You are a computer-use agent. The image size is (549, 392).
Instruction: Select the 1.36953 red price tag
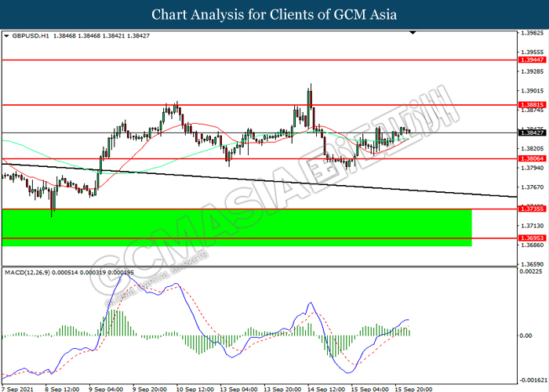[531, 238]
